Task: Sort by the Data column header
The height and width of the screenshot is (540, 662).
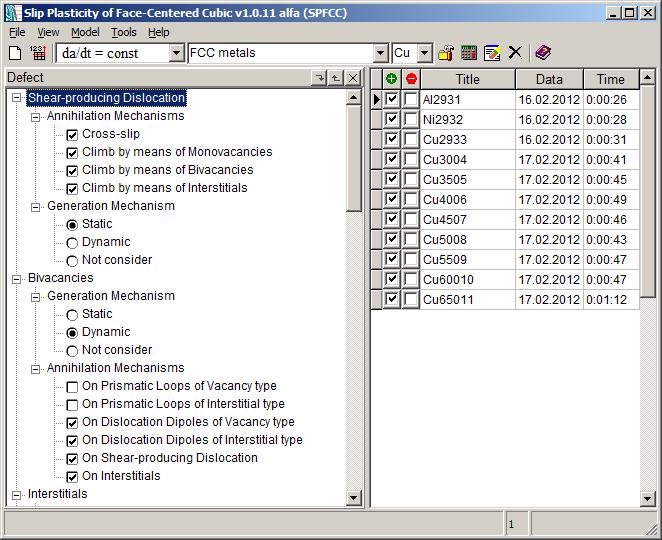Action: click(x=549, y=79)
